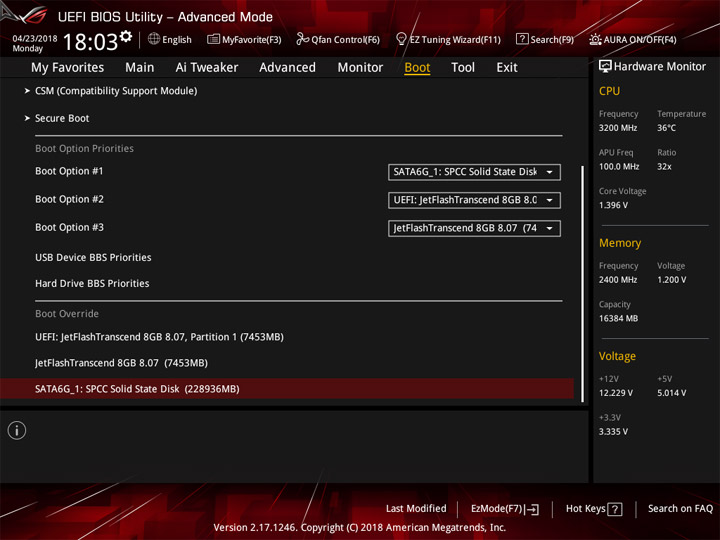This screenshot has height=540, width=720.
Task: Click the Hot Keys question mark box
Action: (615, 509)
